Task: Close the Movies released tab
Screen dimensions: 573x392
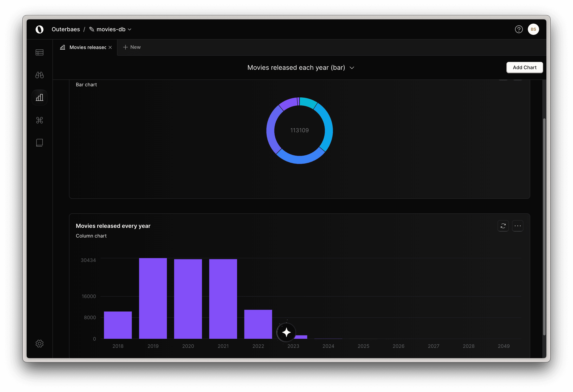Action: pyautogui.click(x=110, y=47)
